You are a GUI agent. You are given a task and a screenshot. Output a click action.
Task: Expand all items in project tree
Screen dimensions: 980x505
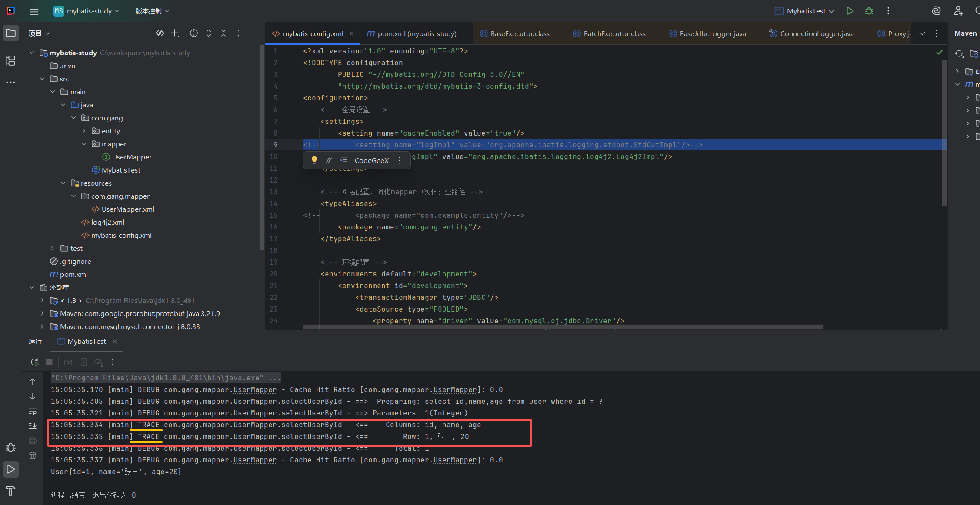[209, 33]
